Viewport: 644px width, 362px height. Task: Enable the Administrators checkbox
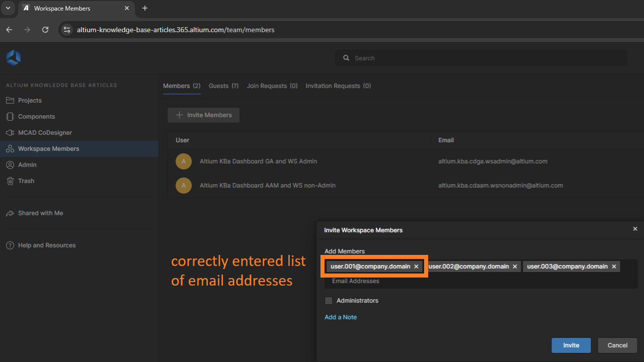[329, 300]
